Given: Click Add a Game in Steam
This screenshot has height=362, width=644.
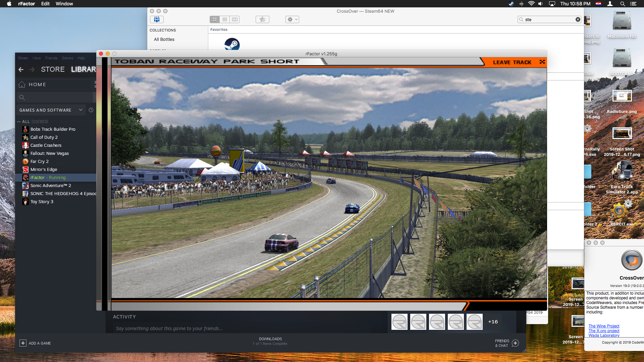Looking at the screenshot, I should [36, 343].
